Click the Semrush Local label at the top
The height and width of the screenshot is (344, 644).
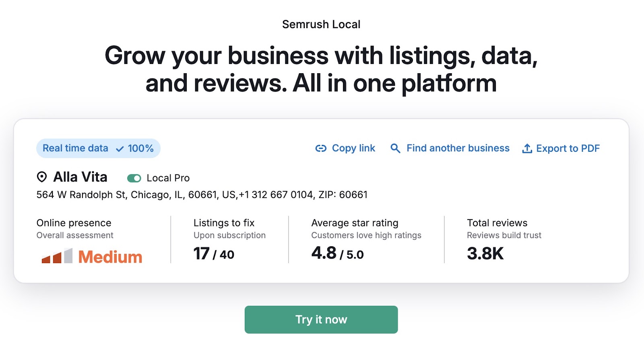coord(322,24)
